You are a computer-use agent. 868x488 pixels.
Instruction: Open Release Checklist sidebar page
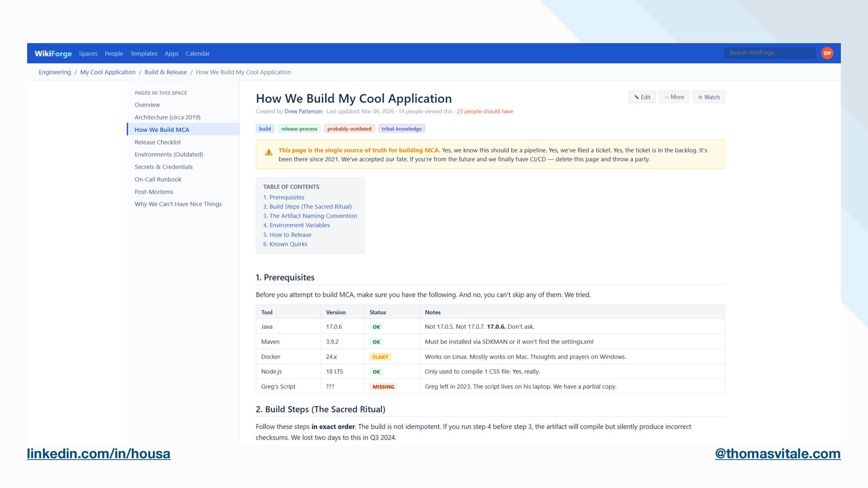pos(157,142)
